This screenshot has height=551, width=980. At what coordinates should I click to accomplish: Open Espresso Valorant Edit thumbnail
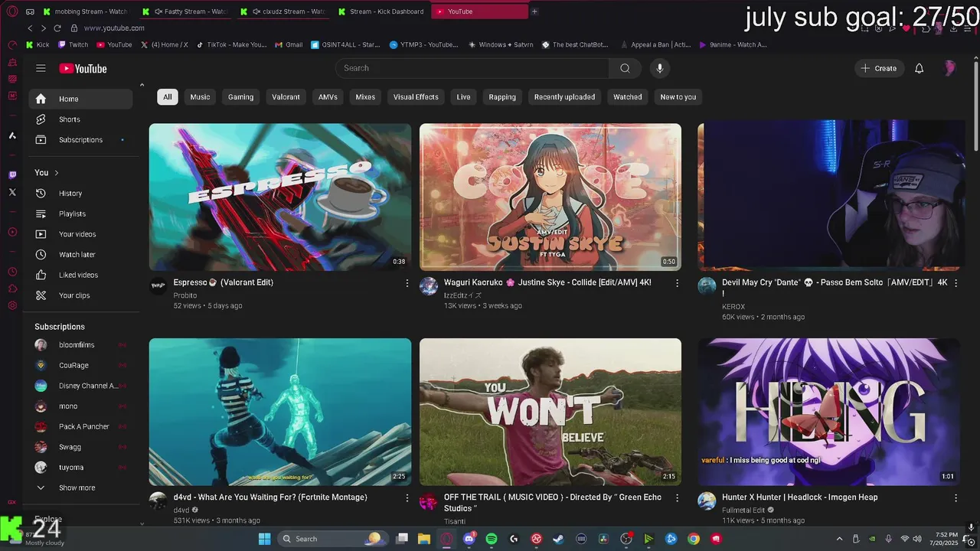[280, 197]
